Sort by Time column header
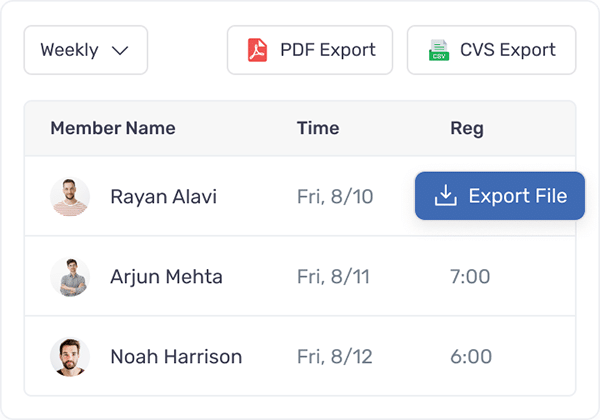This screenshot has height=420, width=600. click(318, 128)
